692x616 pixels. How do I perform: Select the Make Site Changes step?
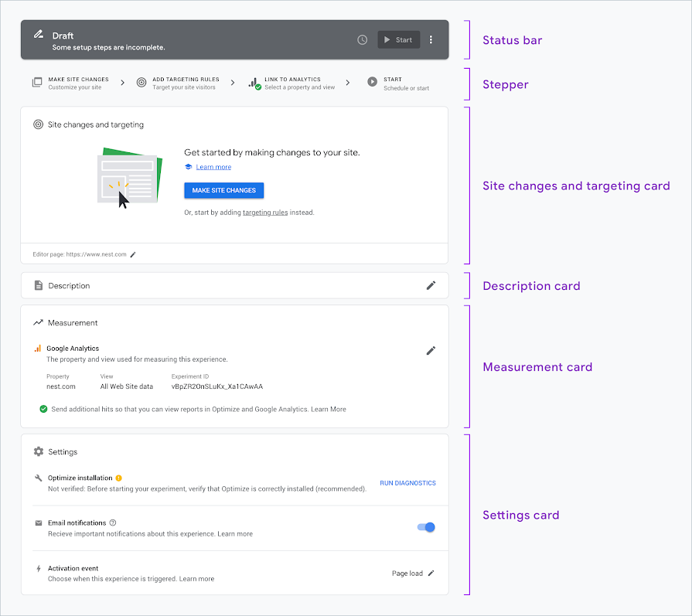71,83
